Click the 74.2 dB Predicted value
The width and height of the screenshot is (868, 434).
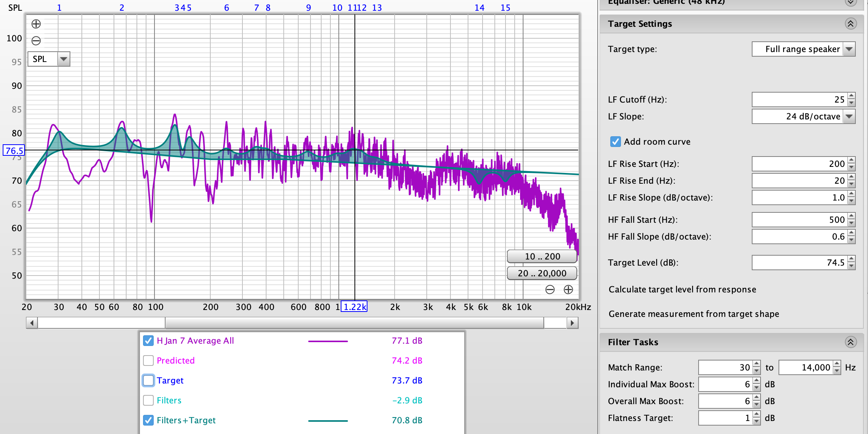tap(407, 361)
